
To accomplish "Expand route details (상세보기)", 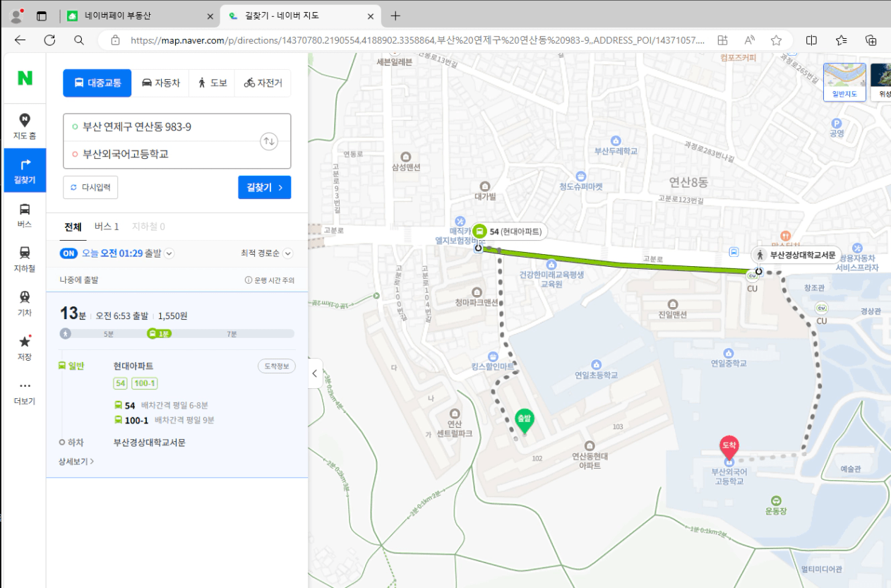I will point(76,461).
